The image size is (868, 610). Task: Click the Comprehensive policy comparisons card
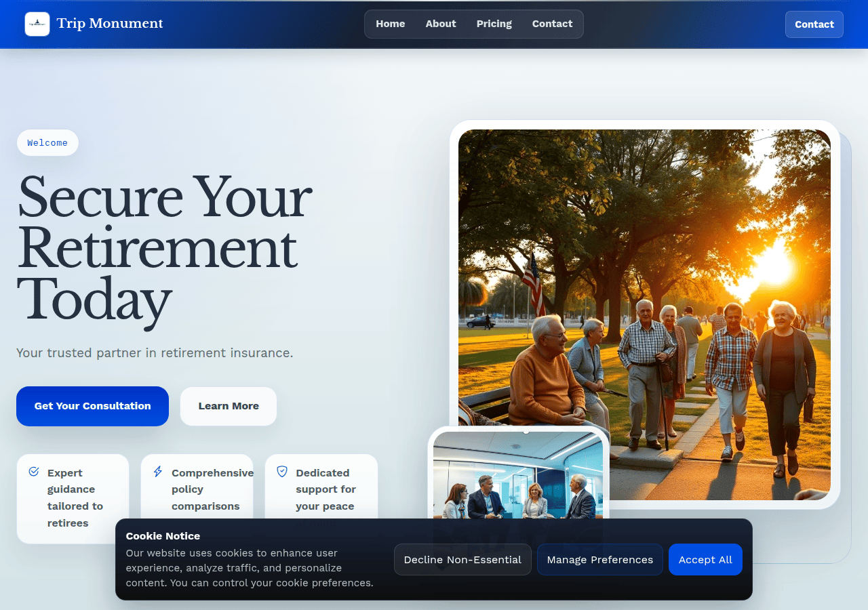click(197, 487)
